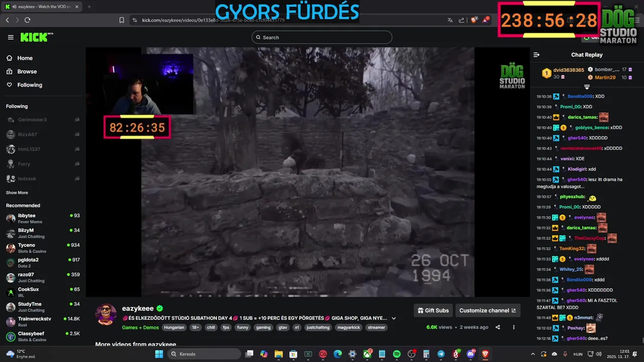
Task: Expand the list with Show More
Action: (x=17, y=193)
